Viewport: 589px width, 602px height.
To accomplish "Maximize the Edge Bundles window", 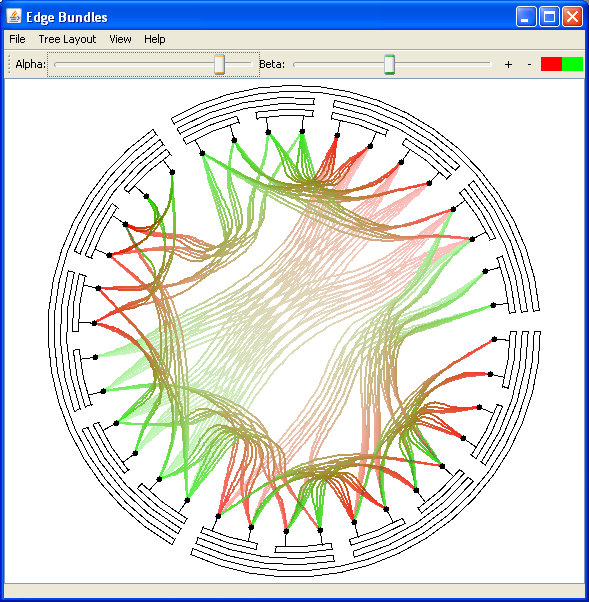I will point(549,17).
